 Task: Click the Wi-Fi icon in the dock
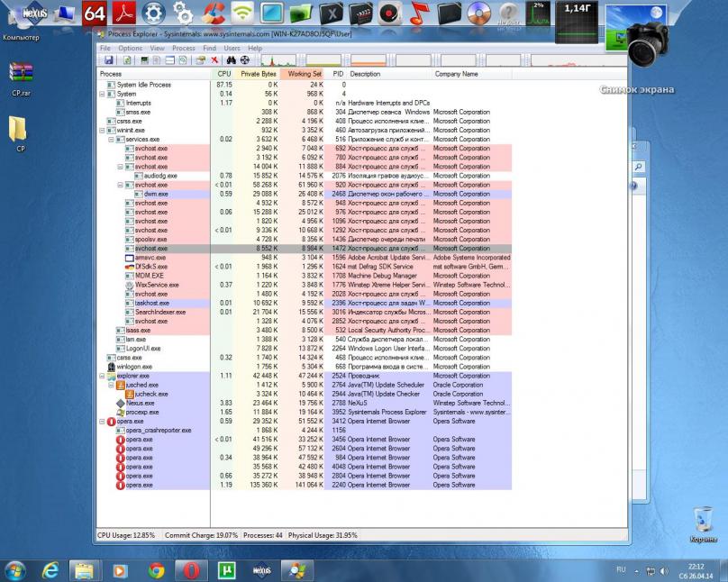pyautogui.click(x=241, y=14)
